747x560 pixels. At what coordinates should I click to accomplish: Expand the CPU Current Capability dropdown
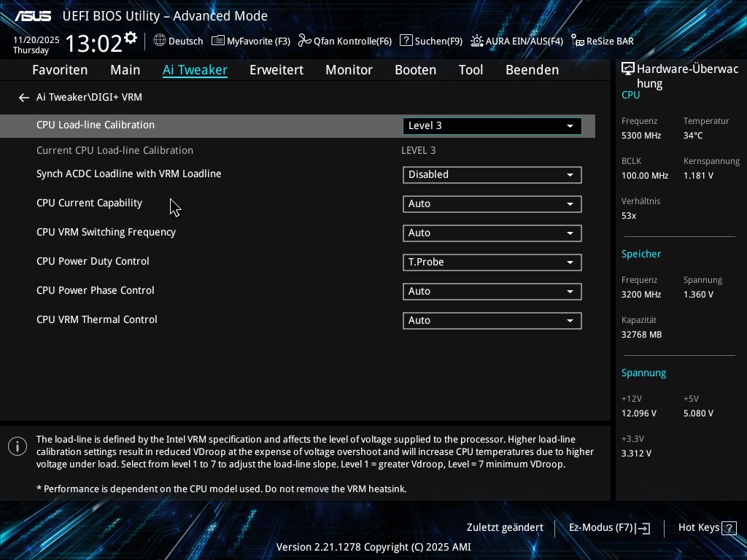coord(492,204)
